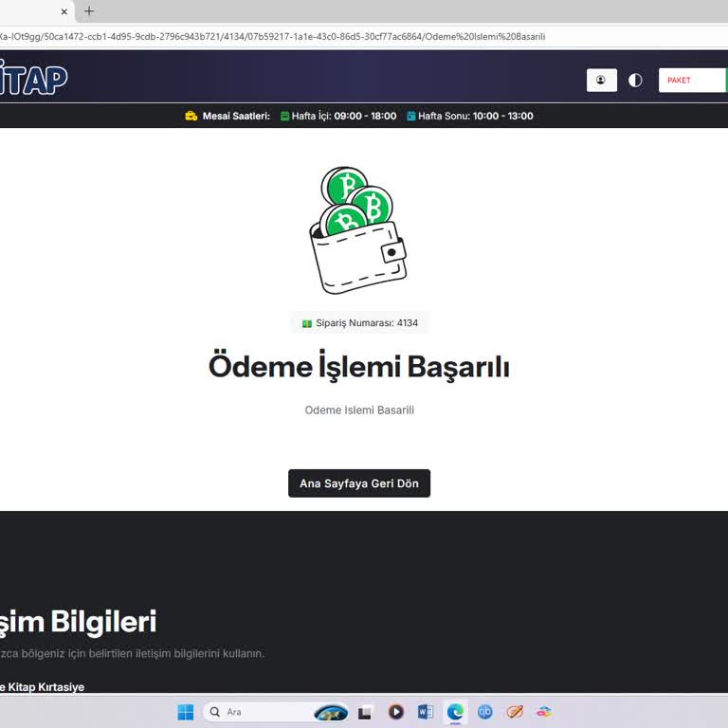Open the PAKET button in header
This screenshot has width=728, height=728.
693,81
